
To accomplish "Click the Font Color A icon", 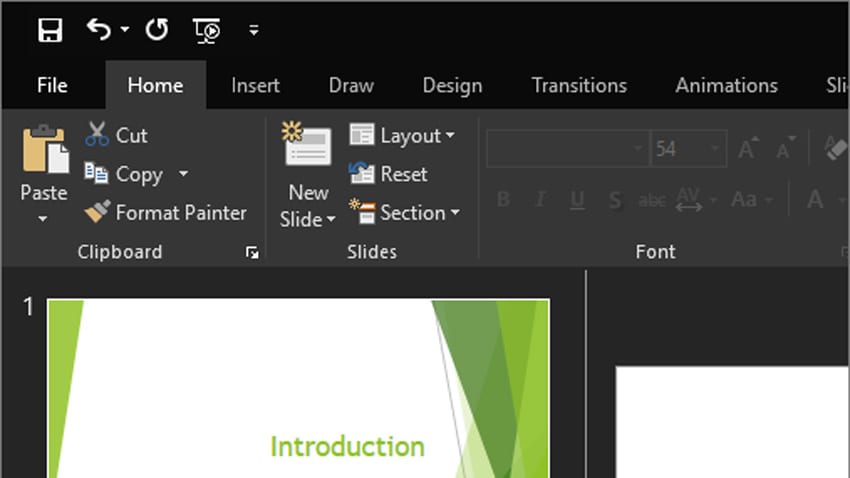I will tap(815, 200).
